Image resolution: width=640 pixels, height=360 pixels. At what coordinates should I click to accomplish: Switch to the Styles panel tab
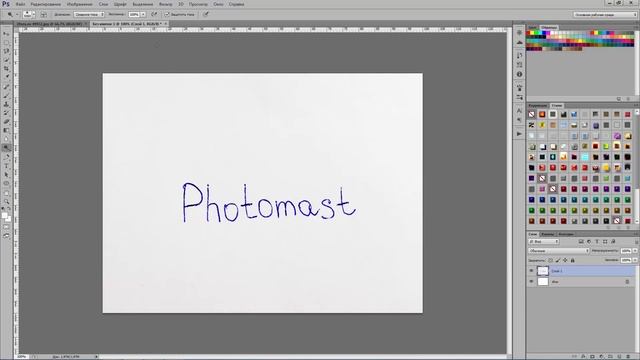tap(556, 106)
